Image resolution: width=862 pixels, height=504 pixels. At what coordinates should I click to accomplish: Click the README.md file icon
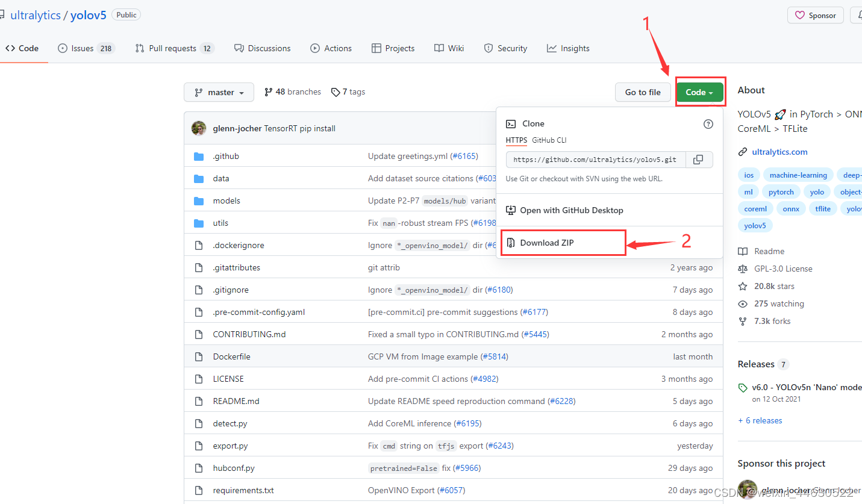pyautogui.click(x=199, y=402)
